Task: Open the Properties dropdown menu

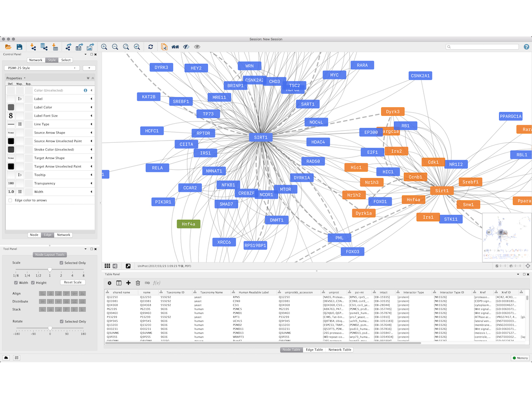Action: pos(16,78)
